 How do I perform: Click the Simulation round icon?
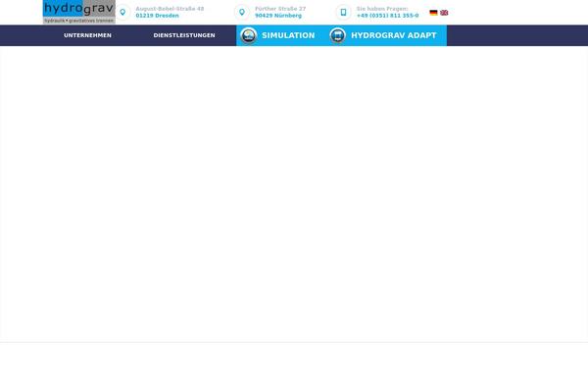248,35
